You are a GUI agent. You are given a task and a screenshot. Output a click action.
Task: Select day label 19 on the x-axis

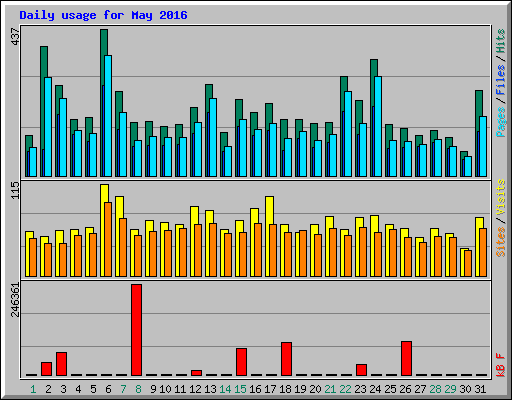click(300, 389)
